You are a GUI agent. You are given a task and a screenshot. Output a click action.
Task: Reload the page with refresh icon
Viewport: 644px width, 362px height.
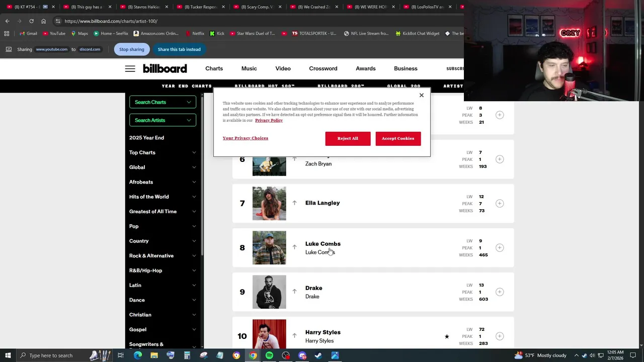point(31,21)
